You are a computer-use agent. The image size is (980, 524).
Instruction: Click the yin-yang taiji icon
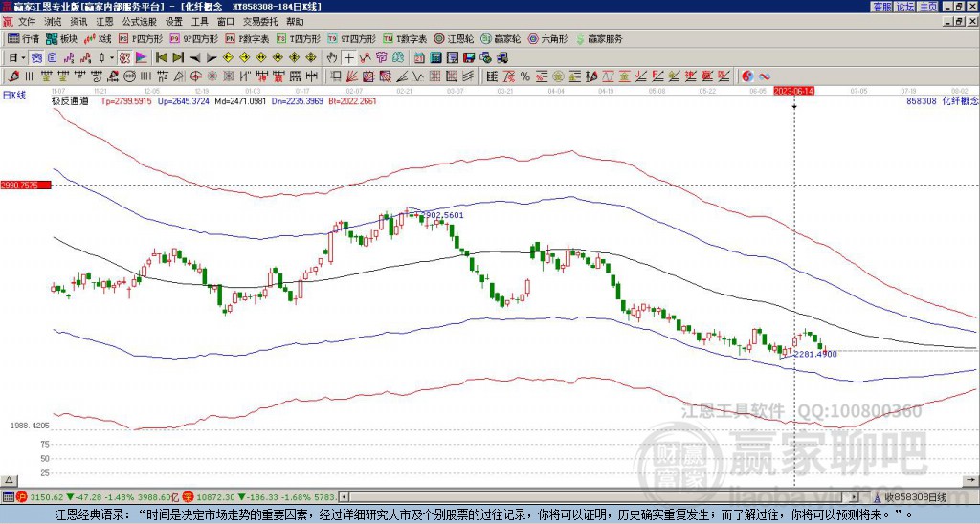747,76
